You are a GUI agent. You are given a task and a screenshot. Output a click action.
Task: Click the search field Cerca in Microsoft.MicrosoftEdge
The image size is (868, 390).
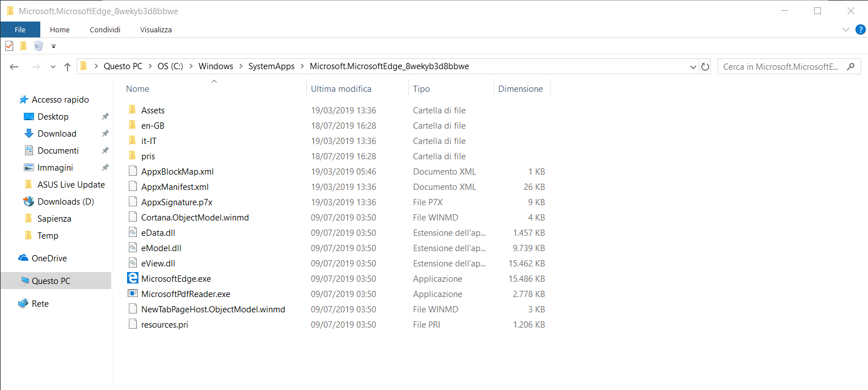tap(780, 67)
